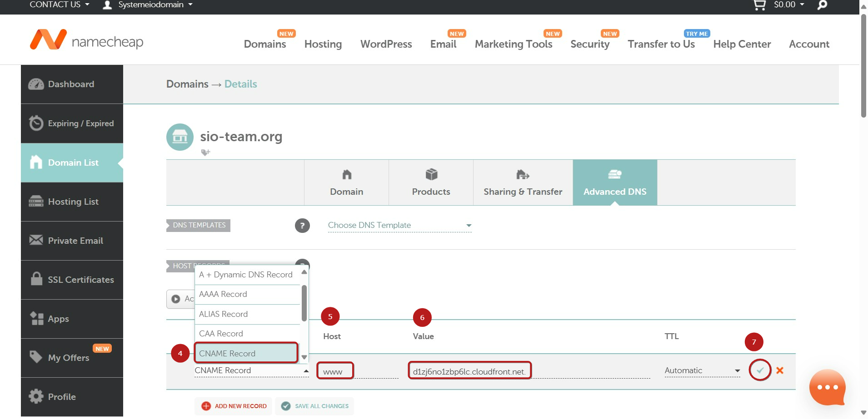This screenshot has height=419, width=868.
Task: Click the search magnifier icon
Action: tap(822, 5)
